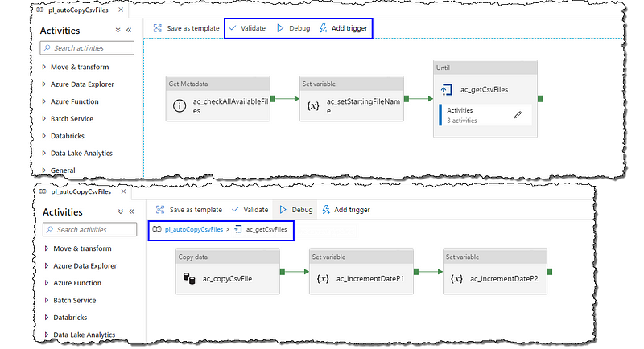The width and height of the screenshot is (644, 349).
Task: Click the green output connector of Until activity
Action: point(539,99)
